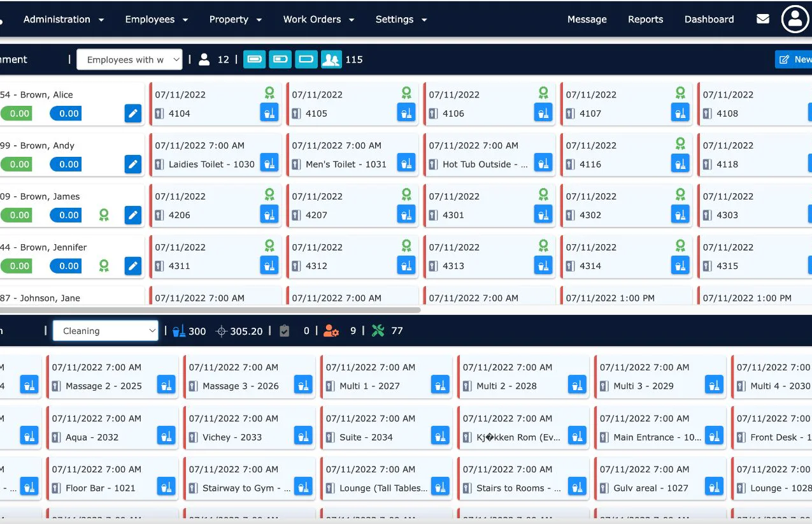
Task: Click the cleaning icon on room 4314 card
Action: click(x=680, y=266)
